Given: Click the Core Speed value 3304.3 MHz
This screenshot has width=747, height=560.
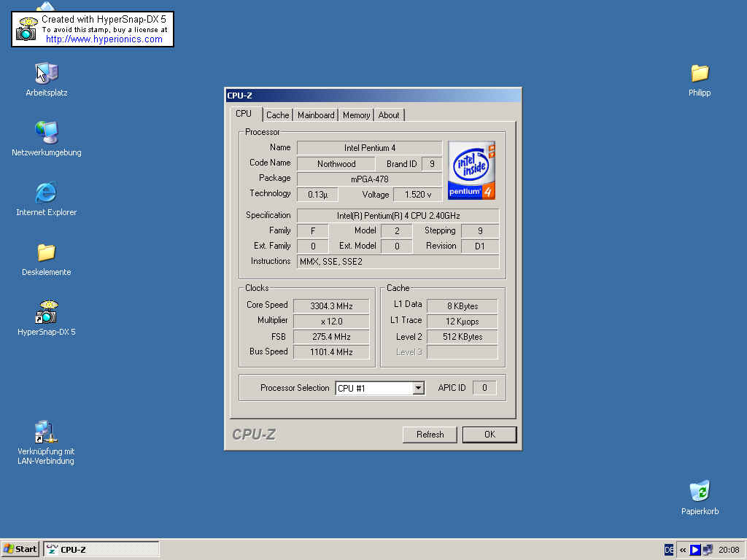Looking at the screenshot, I should [332, 306].
